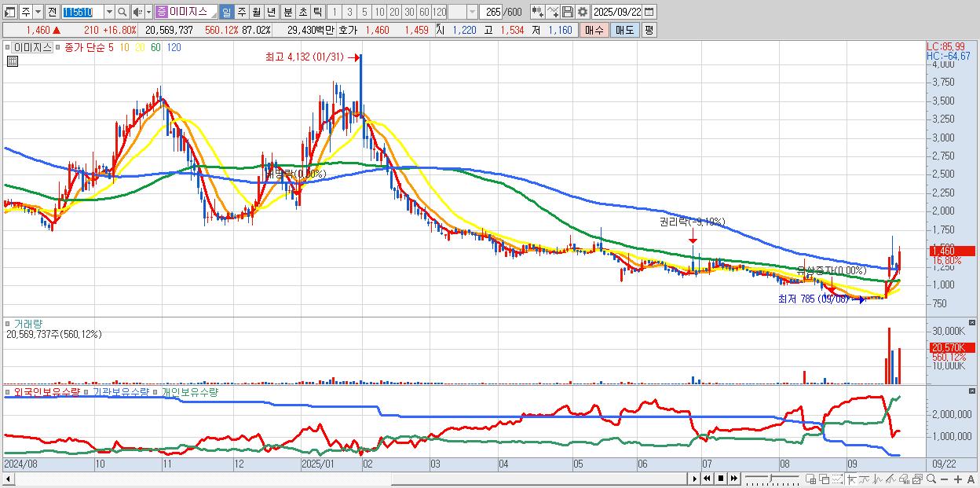Click the save chart floppy icon

coord(568,12)
